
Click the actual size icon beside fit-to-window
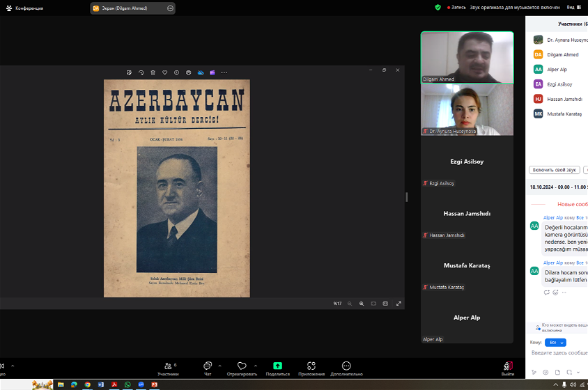click(x=385, y=304)
